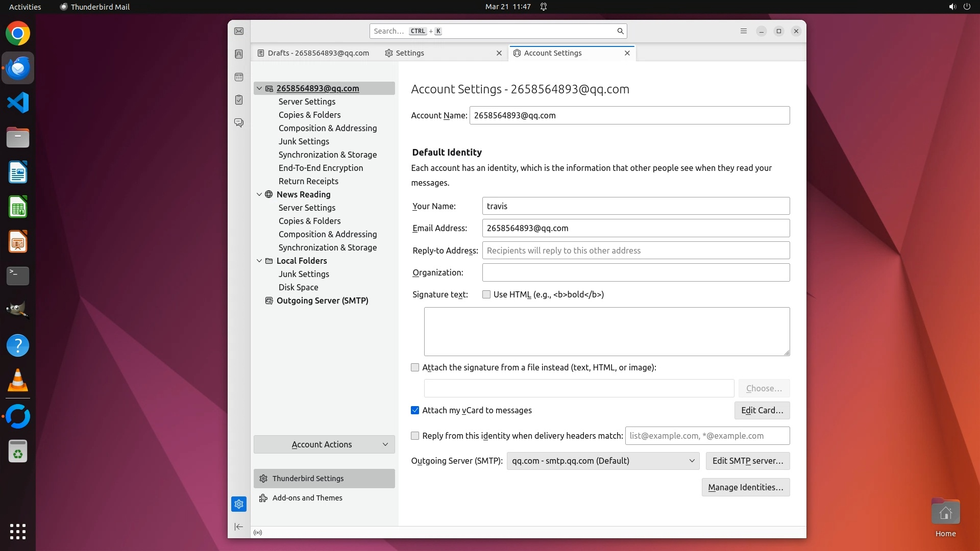Open the Calendar space icon
Image resolution: width=980 pixels, height=551 pixels.
click(x=239, y=77)
